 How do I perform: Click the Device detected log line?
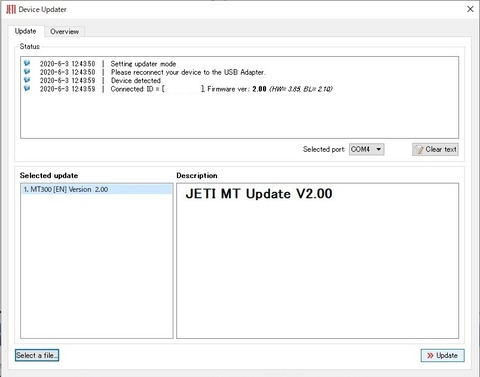(136, 80)
